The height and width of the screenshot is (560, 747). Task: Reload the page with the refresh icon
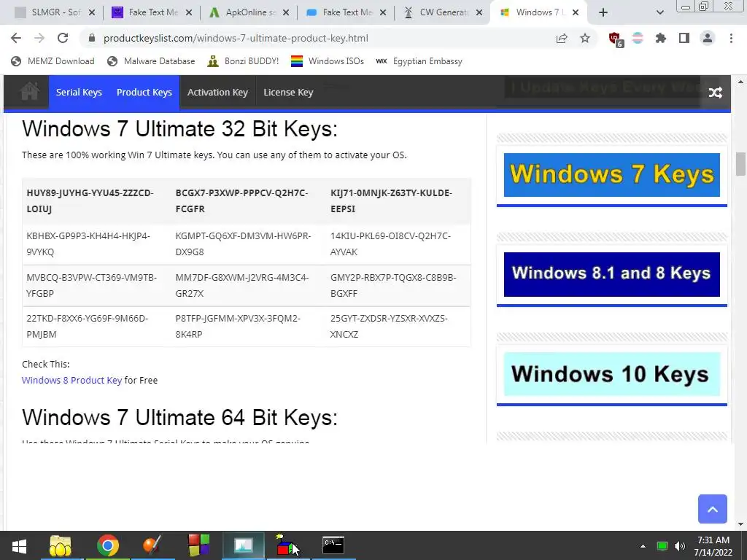[63, 38]
